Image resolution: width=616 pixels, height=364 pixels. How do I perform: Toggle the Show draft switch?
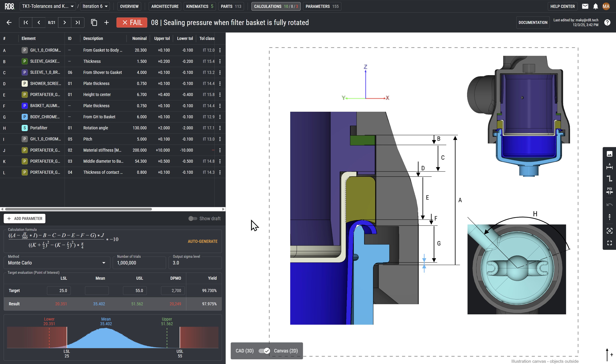click(x=193, y=219)
